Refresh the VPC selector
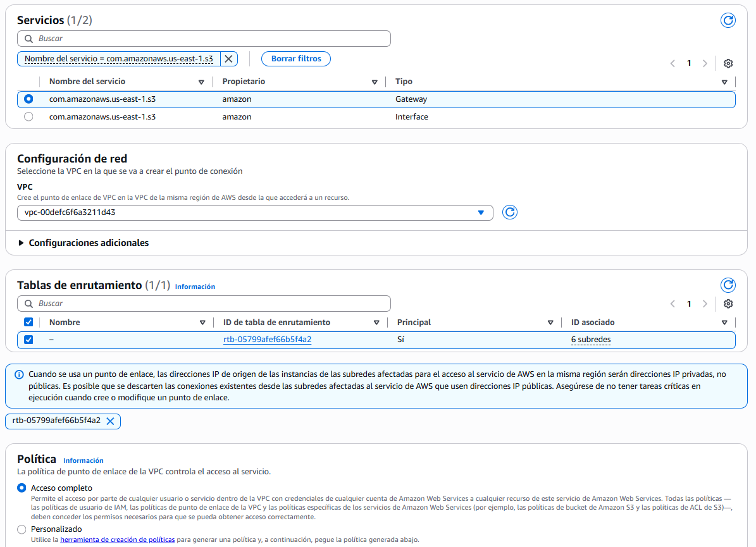 510,212
